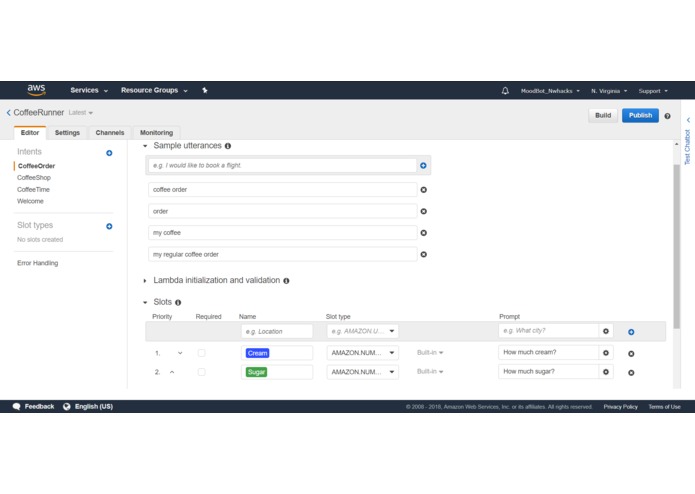Open the N. Virginia region selector
This screenshot has width=695, height=494.
(x=609, y=91)
